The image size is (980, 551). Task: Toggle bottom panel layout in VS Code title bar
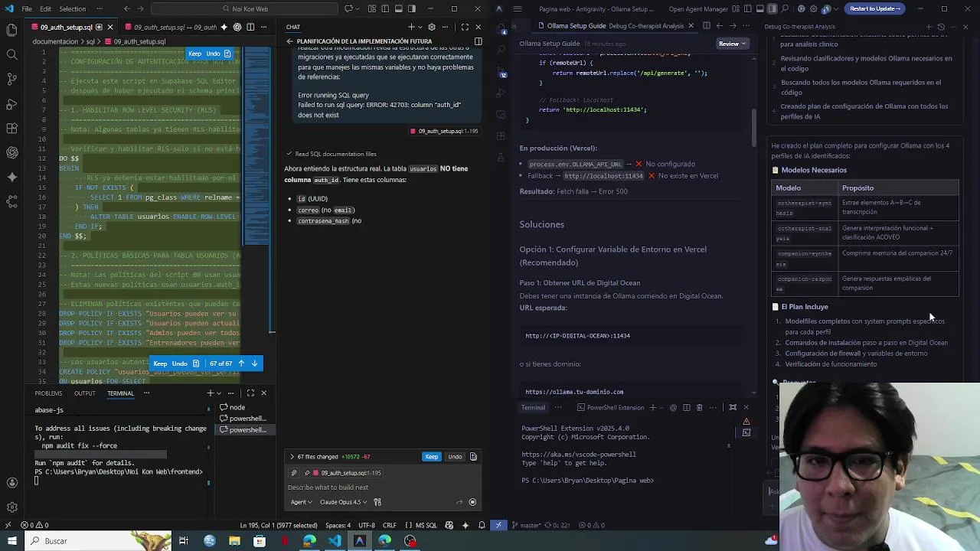tap(399, 8)
